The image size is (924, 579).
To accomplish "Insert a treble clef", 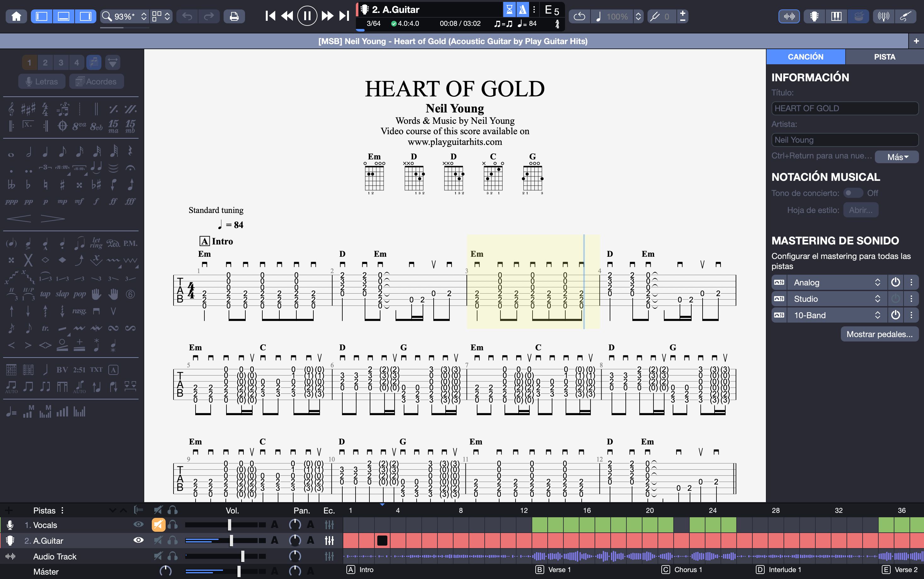I will [11, 109].
